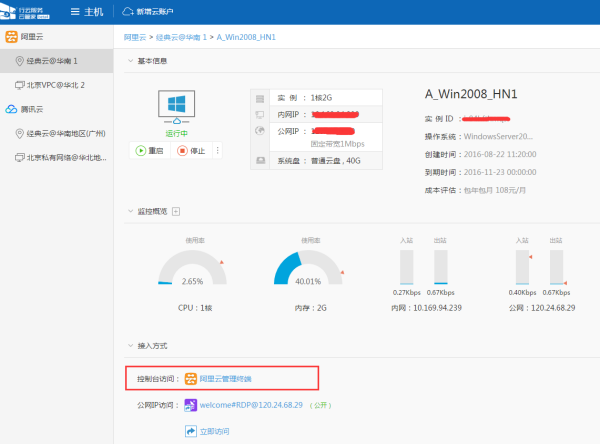This screenshot has height=444, width=600.
Task: Select 经典云@华南 1 in sidebar
Action: pyautogui.click(x=57, y=61)
